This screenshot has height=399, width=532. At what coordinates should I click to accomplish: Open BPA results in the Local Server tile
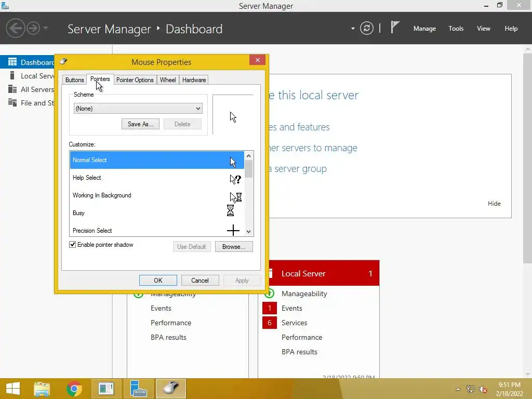coord(299,352)
